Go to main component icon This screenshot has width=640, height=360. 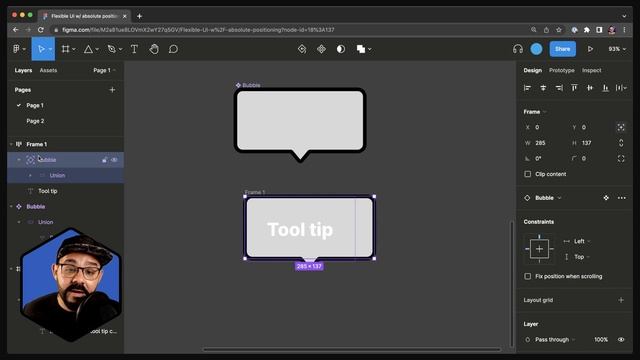coord(606,198)
